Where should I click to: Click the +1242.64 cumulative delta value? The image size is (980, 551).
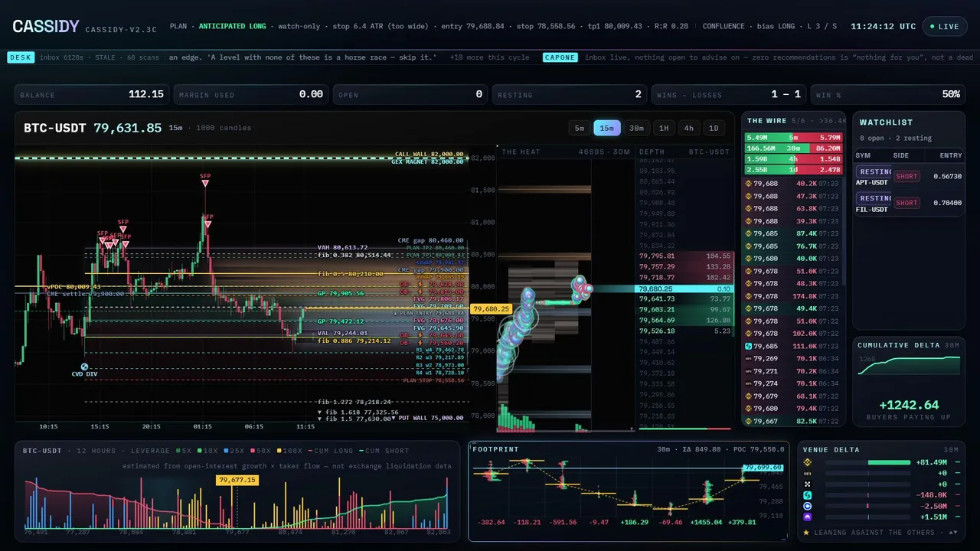pos(908,406)
